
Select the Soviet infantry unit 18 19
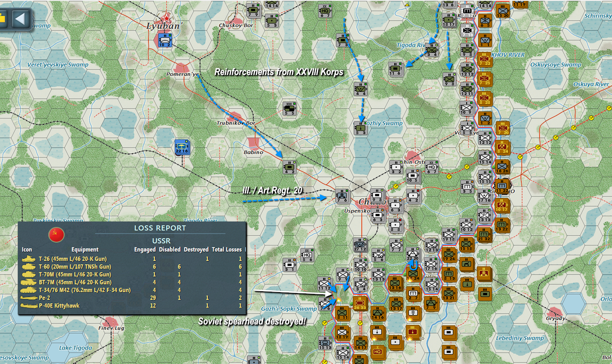(x=342, y=332)
